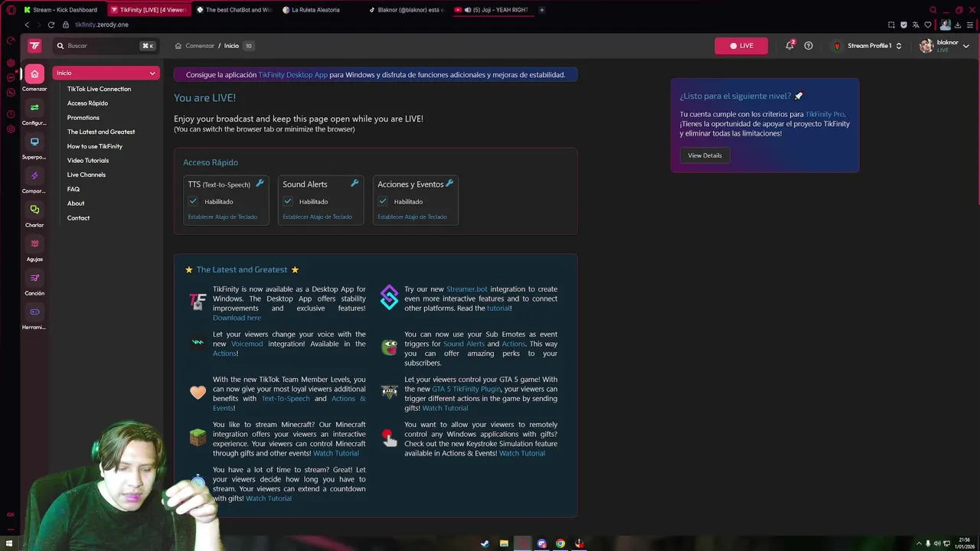This screenshot has height=551, width=980.
Task: Select Promotions menu item
Action: (83, 118)
